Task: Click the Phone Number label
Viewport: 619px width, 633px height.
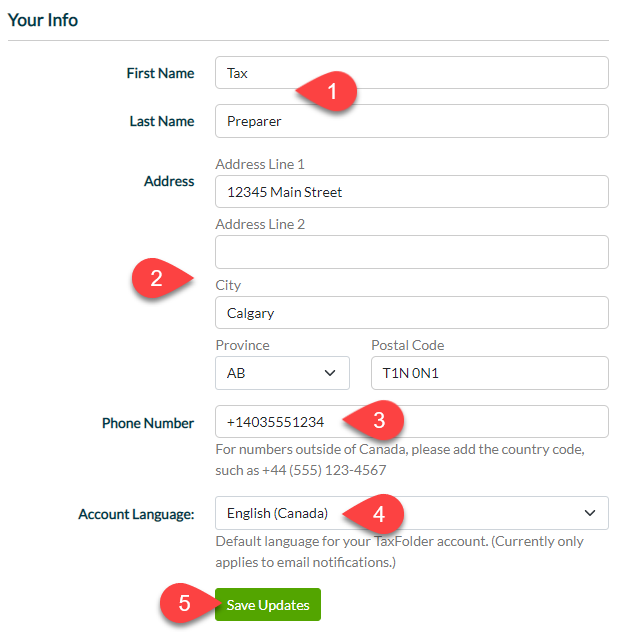Action: [148, 423]
